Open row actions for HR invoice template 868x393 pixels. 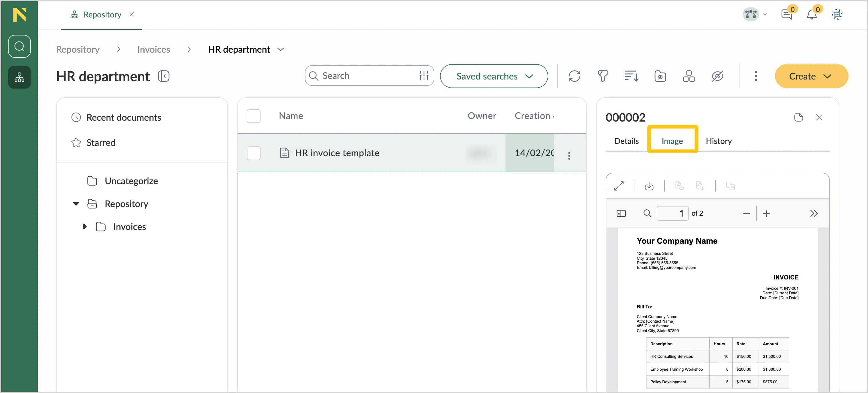[569, 156]
